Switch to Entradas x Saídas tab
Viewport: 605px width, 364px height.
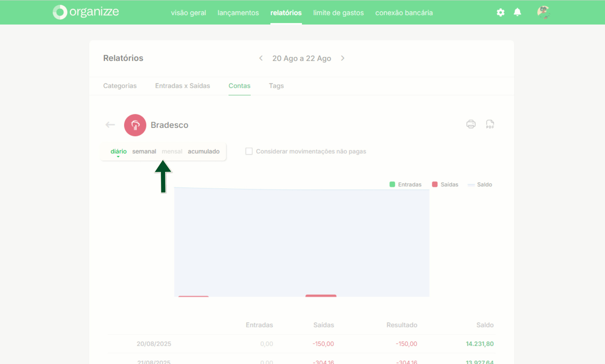point(182,86)
